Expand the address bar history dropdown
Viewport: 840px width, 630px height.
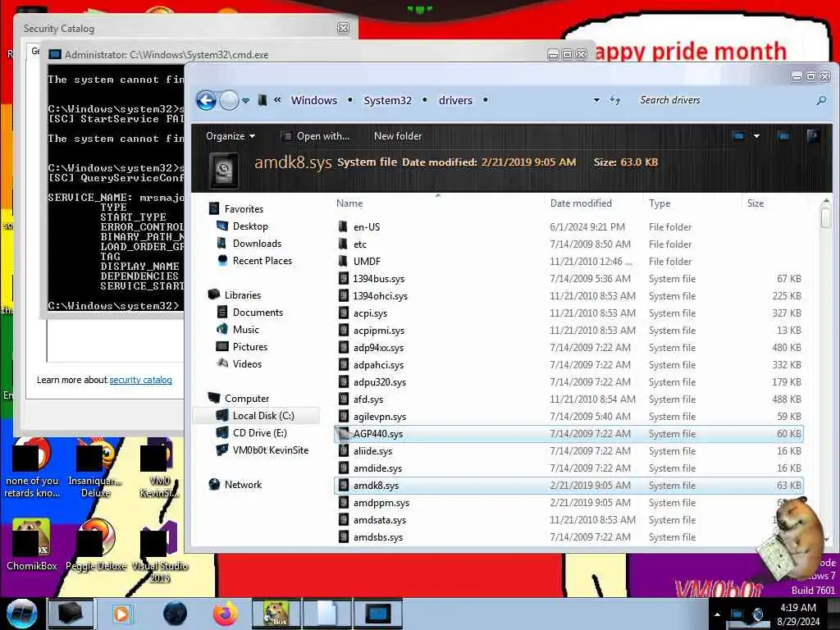point(596,100)
